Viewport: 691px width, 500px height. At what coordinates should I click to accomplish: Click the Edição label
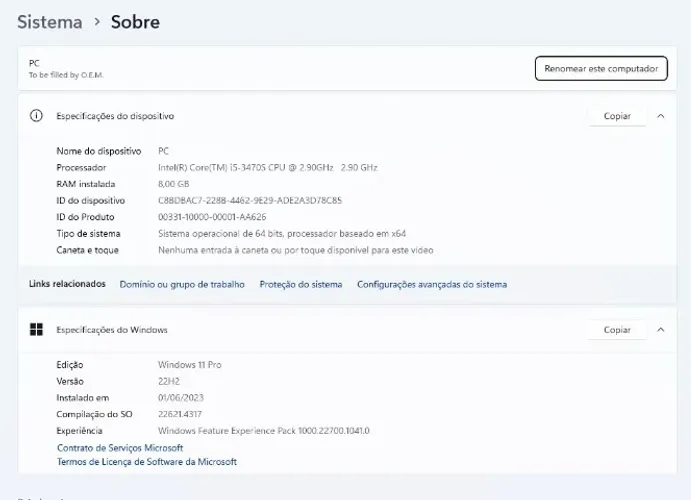pyautogui.click(x=70, y=365)
